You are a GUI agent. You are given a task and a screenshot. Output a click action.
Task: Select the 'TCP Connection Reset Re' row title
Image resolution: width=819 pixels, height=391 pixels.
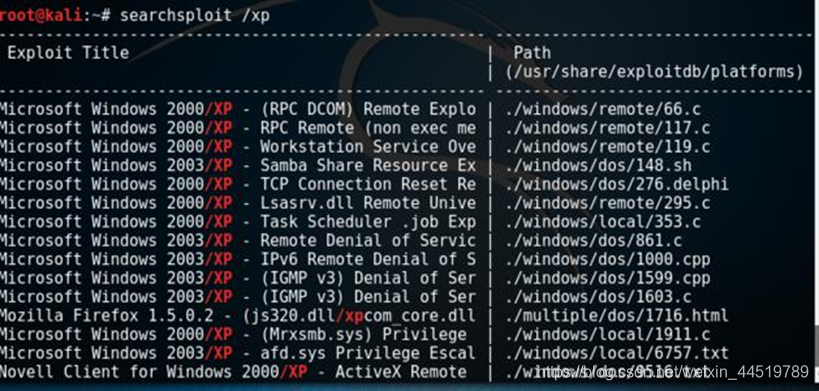(368, 185)
